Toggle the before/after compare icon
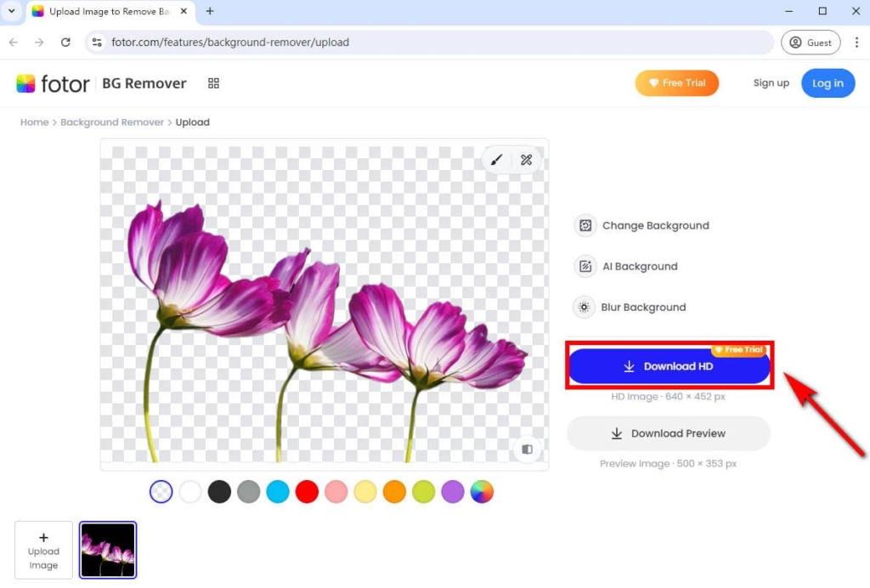Image resolution: width=870 pixels, height=588 pixels. [x=527, y=449]
